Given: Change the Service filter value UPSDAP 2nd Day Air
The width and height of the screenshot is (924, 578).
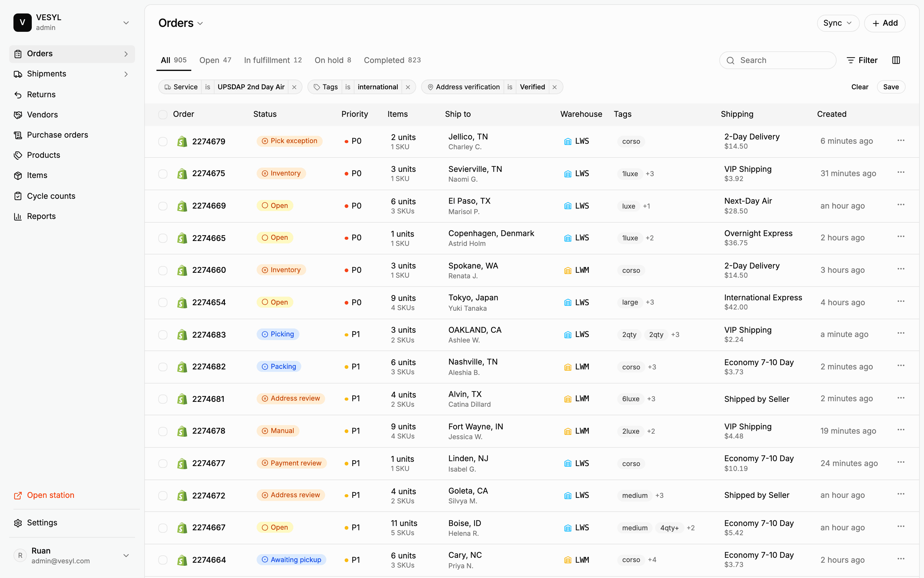Looking at the screenshot, I should [x=251, y=87].
